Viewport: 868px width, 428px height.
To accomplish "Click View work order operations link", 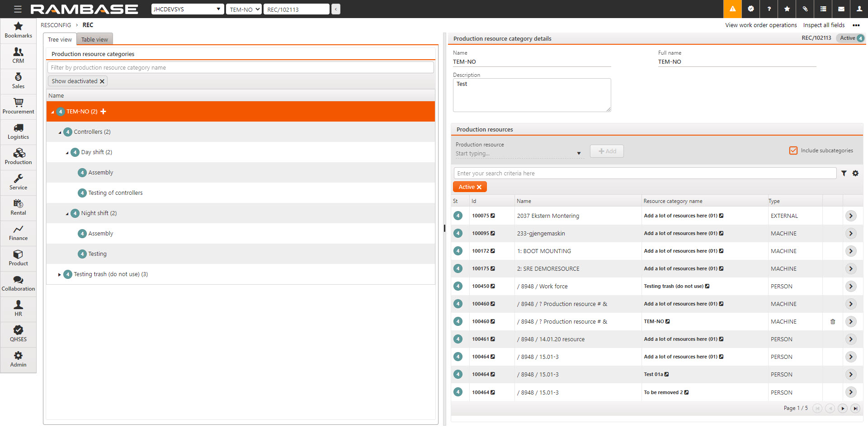I will [761, 25].
